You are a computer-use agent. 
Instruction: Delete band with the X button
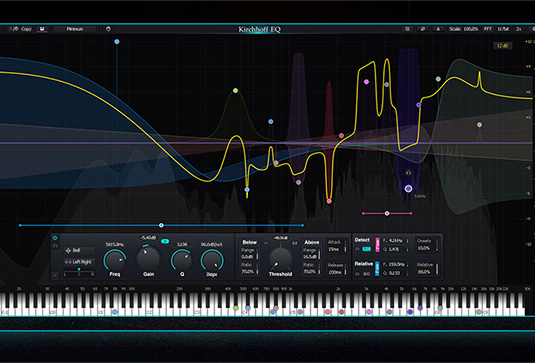(x=55, y=275)
